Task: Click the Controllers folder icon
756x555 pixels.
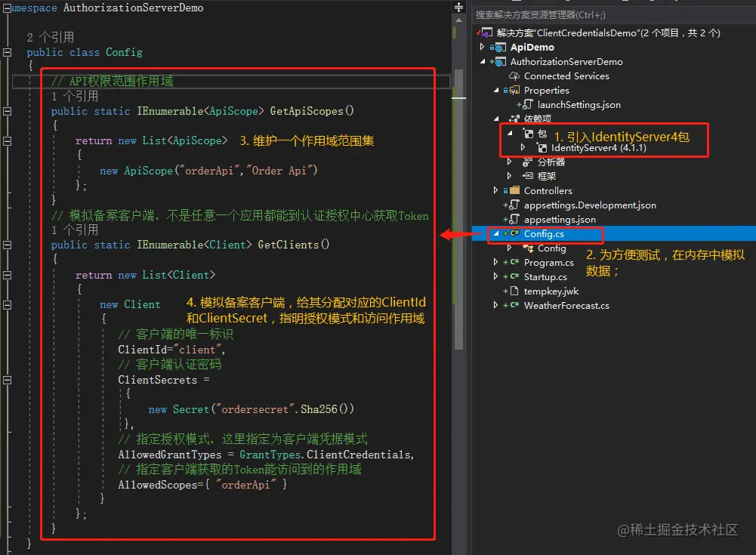Action: [x=514, y=190]
